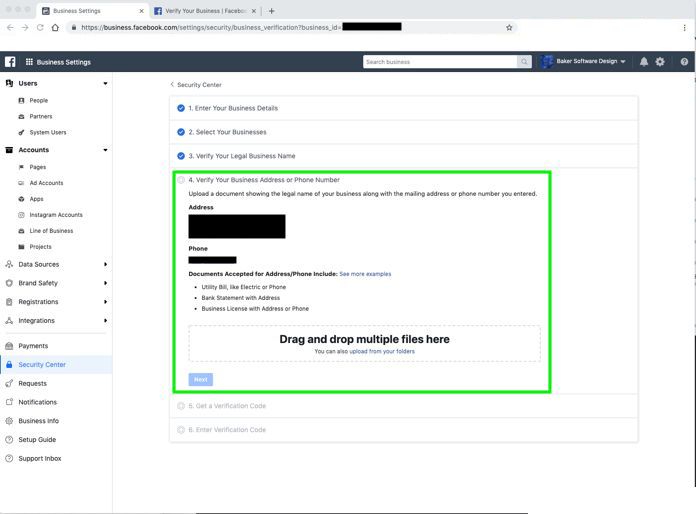The width and height of the screenshot is (696, 514).
Task: Click the checkmark for Select Your Businesses
Action: point(181,132)
